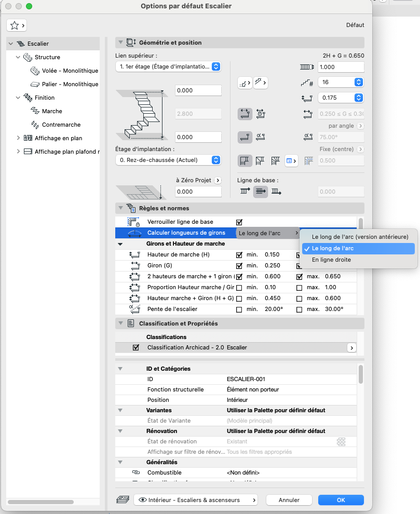Enable Pente de l'escalier min checkbox
420x514 pixels.
coord(239,309)
